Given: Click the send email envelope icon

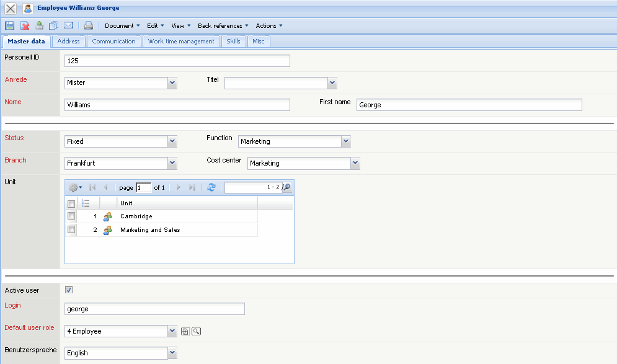Looking at the screenshot, I should pyautogui.click(x=68, y=25).
